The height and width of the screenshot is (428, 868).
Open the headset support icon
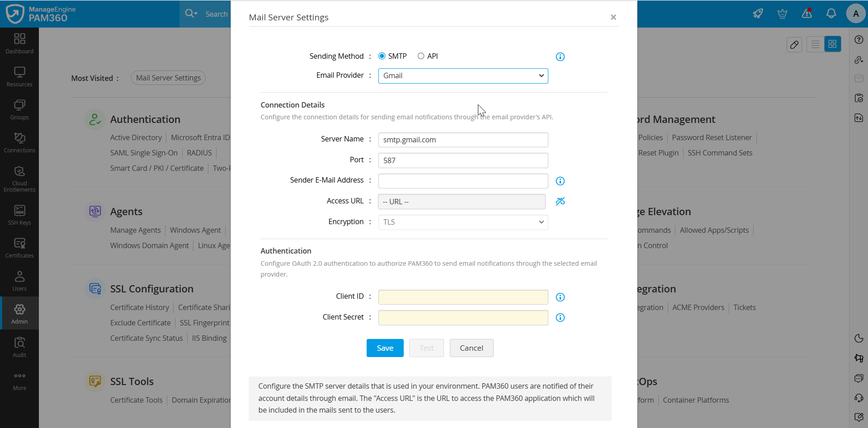point(859,398)
